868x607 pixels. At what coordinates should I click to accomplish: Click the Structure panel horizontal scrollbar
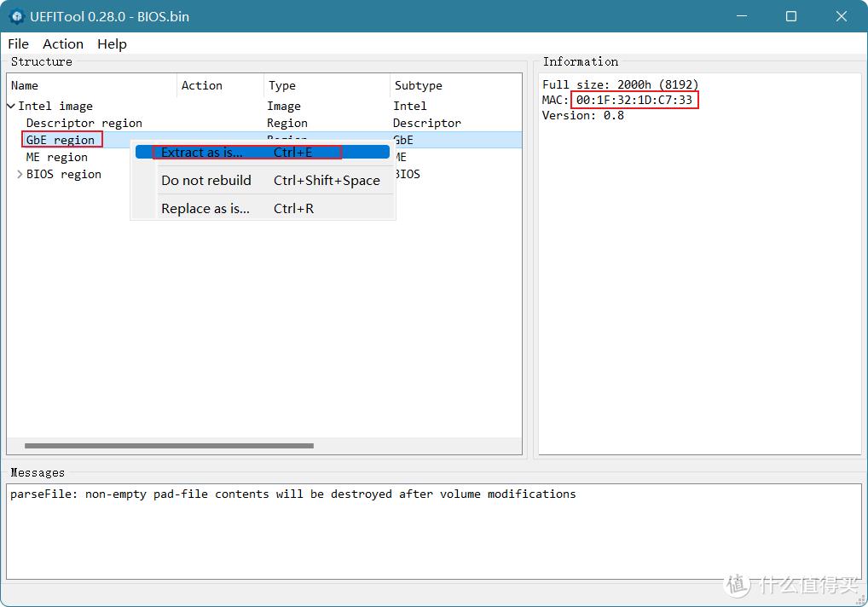[169, 446]
